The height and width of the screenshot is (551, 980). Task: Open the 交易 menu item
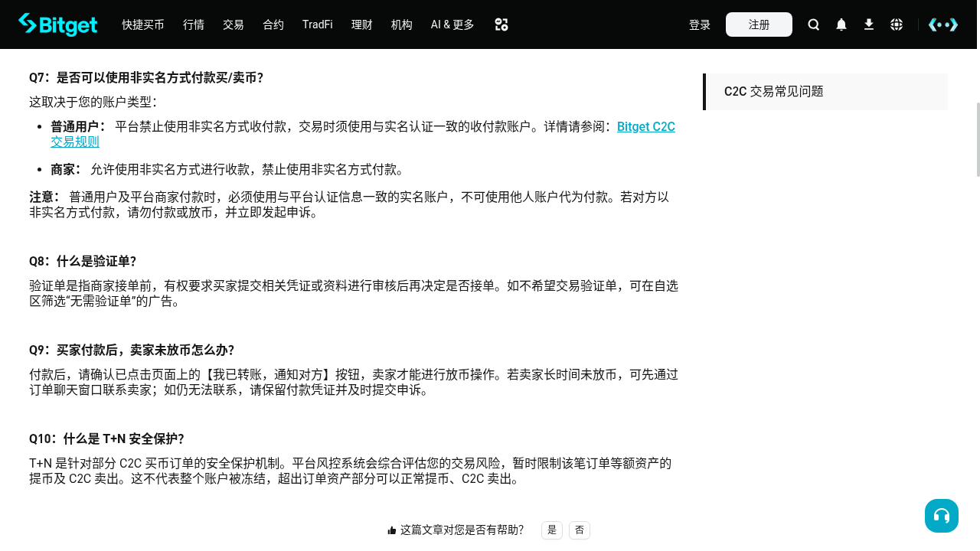click(x=234, y=24)
